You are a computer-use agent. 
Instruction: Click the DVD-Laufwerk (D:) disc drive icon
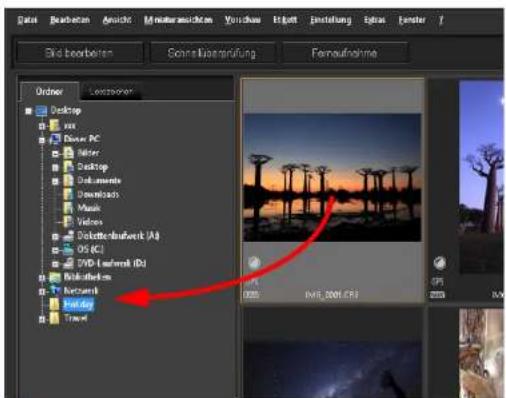(68, 263)
